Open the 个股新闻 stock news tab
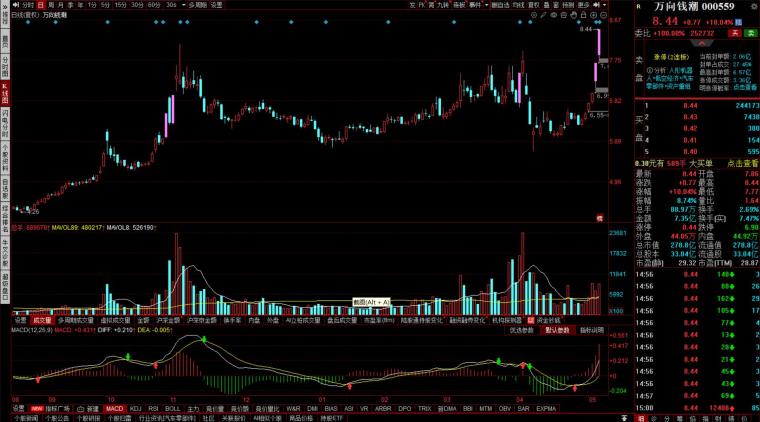 point(26,418)
